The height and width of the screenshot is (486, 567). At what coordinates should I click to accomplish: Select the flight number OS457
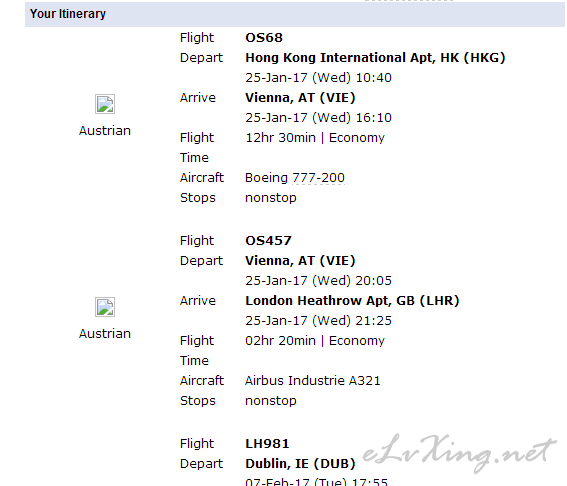click(268, 241)
